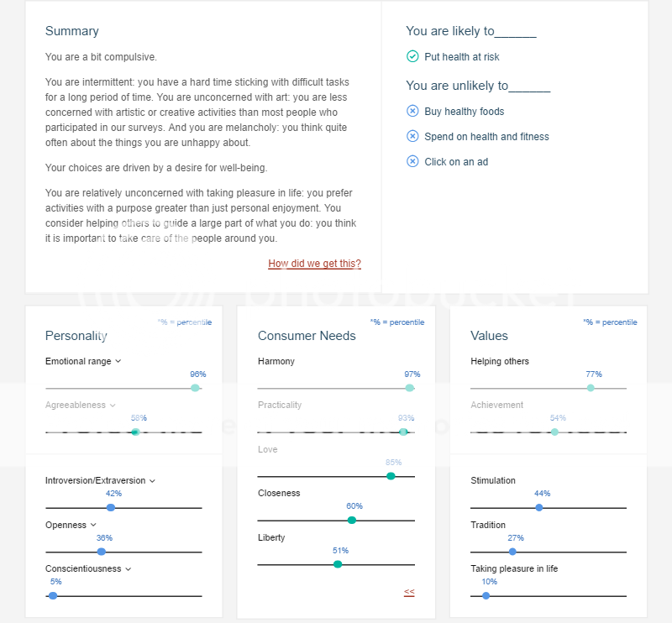Click the Stimulation slider dot at 44%
Image resolution: width=672 pixels, height=623 pixels.
coord(539,507)
